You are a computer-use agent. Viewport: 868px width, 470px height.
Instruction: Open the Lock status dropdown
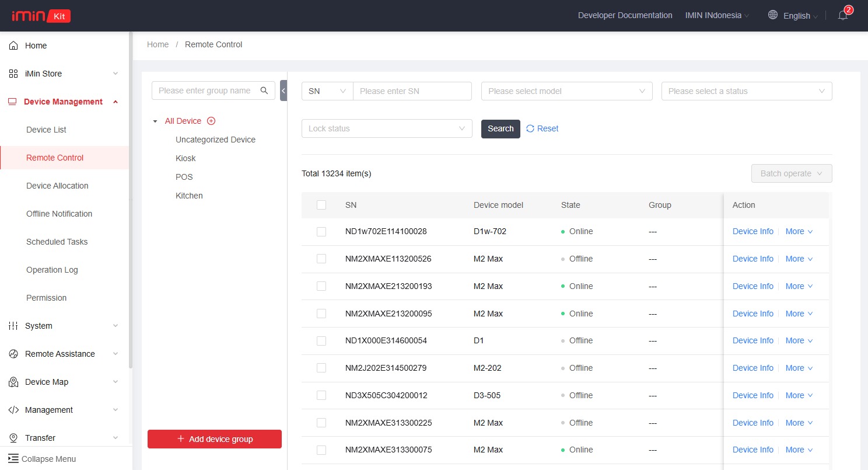[386, 128]
